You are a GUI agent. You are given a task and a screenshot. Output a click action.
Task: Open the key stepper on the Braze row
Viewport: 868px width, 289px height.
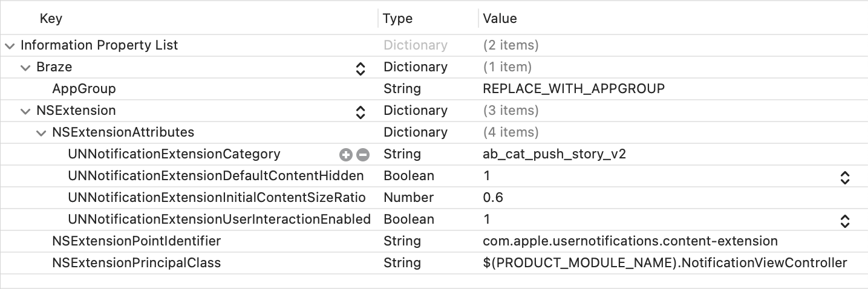click(361, 68)
